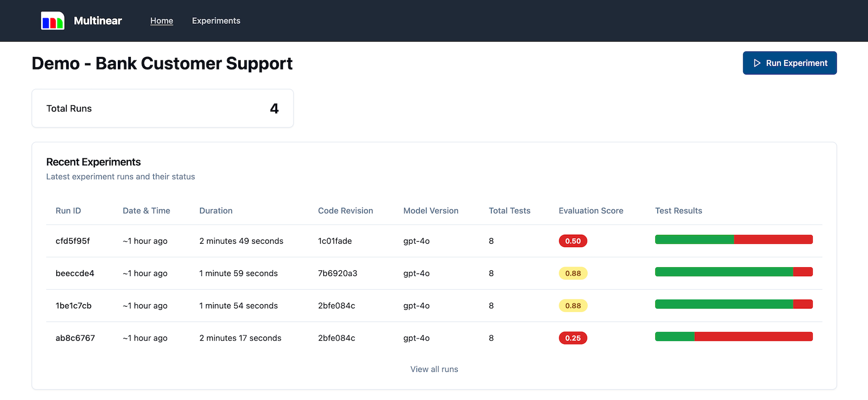
Task: Select run ID beeccde4
Action: point(75,273)
